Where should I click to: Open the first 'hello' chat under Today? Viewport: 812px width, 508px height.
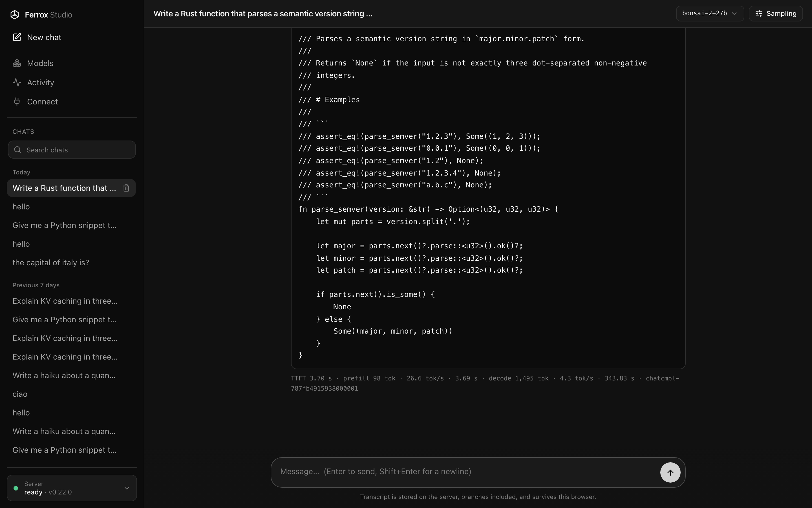71,207
